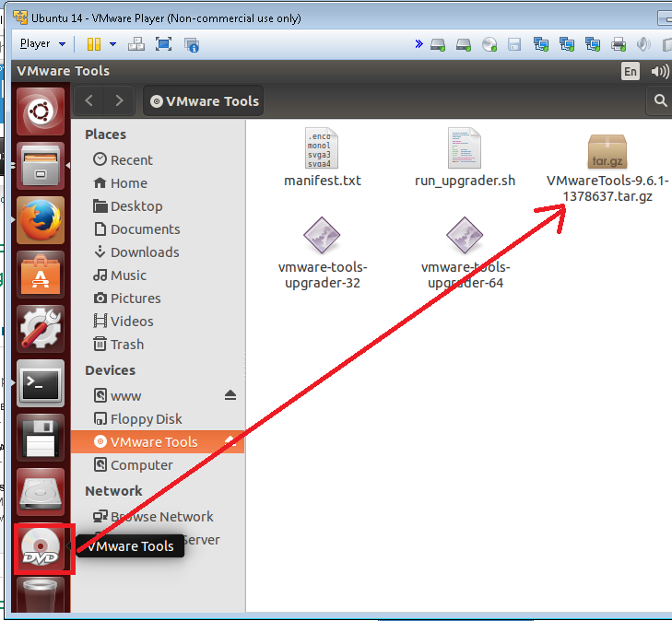Click VMware fullscreen mode toolbar icon
672x621 pixels.
coord(163,43)
